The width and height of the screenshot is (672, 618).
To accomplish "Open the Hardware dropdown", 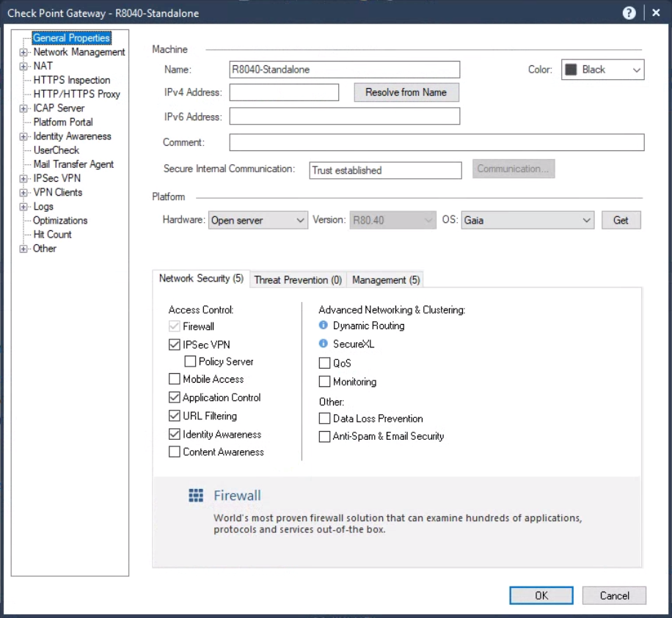I will pos(258,220).
